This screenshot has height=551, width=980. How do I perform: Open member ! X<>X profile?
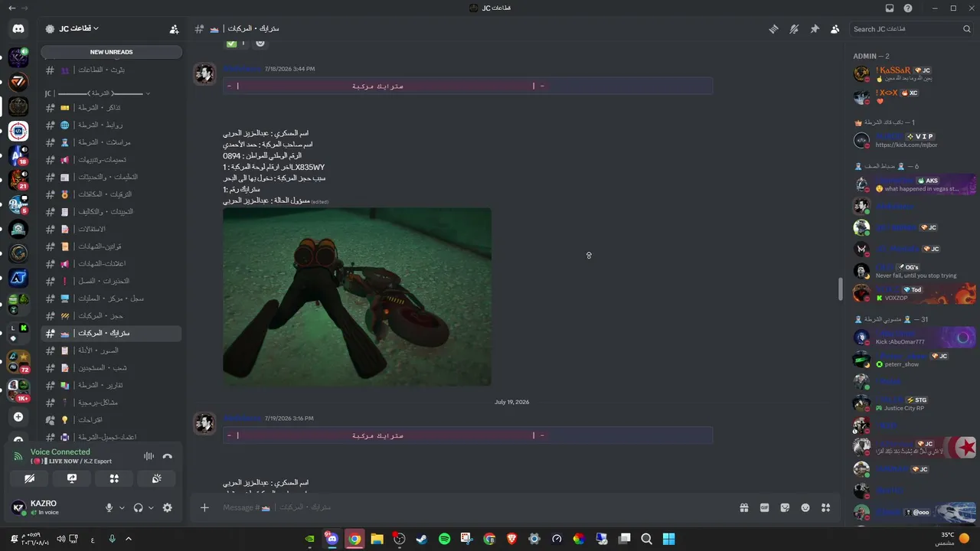tap(913, 96)
